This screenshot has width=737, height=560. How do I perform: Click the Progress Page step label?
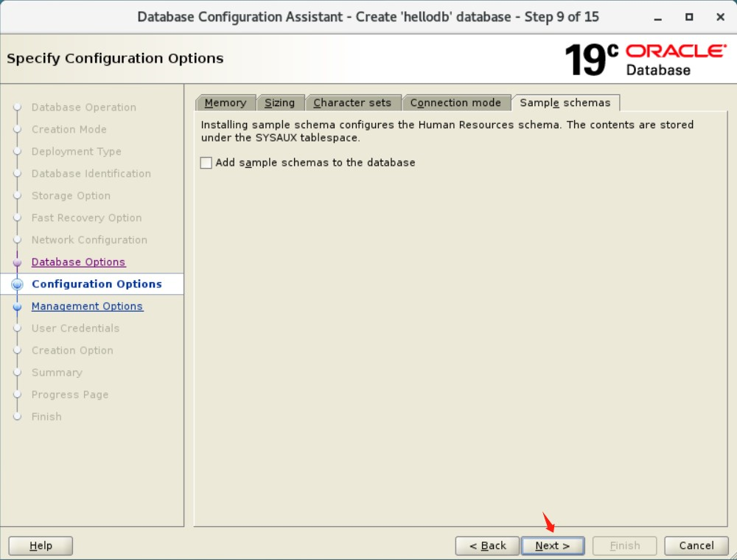point(70,394)
